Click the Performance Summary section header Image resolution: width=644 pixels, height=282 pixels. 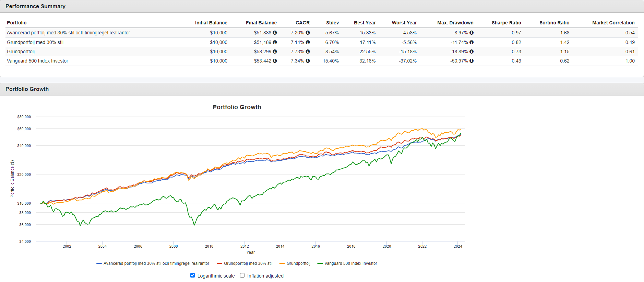pyautogui.click(x=35, y=6)
